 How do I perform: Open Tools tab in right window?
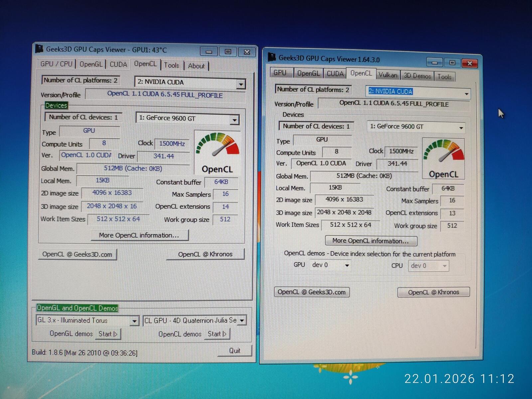[445, 76]
